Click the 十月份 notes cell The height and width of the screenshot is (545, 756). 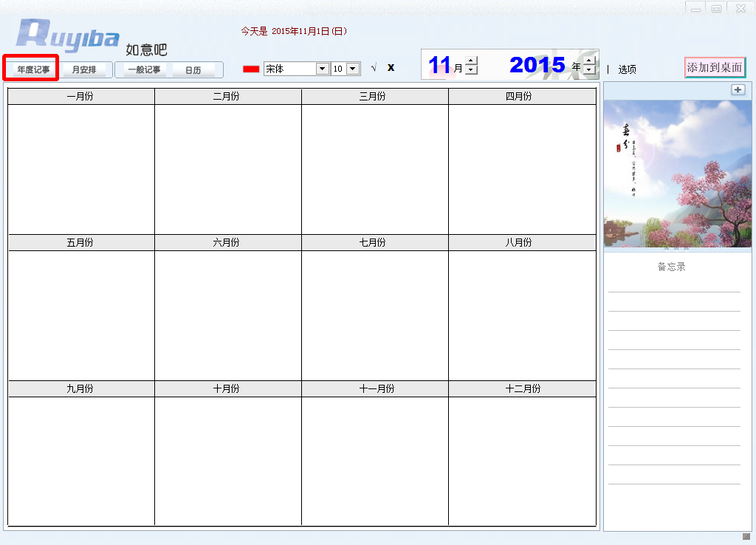tap(228, 461)
